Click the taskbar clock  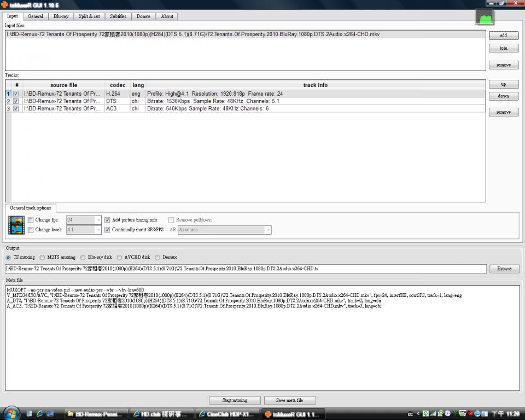coord(505,414)
